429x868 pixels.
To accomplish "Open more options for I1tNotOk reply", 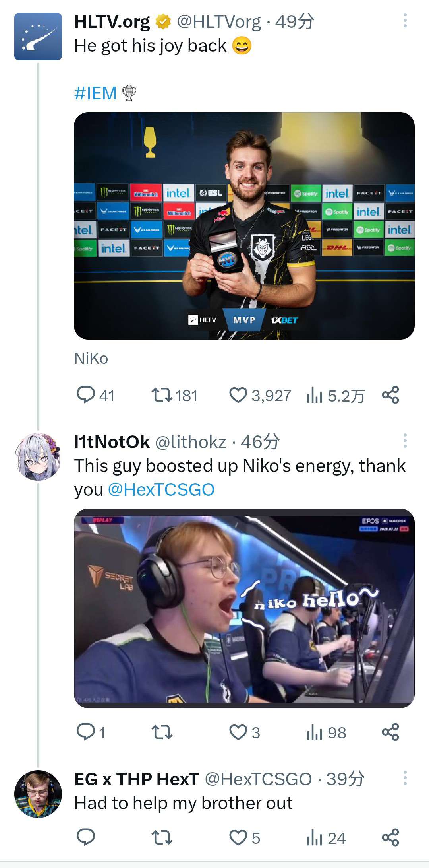I will point(405,441).
